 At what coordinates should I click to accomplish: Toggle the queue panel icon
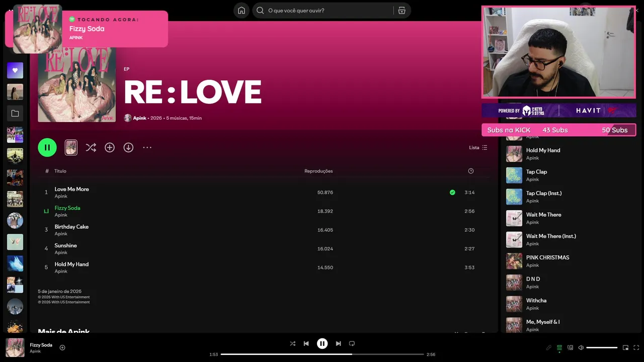tap(559, 347)
